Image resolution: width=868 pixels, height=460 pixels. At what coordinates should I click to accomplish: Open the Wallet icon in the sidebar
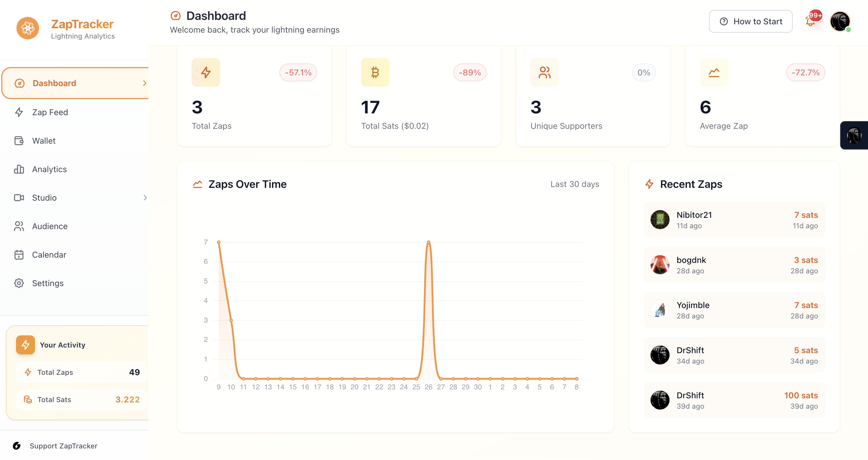pyautogui.click(x=19, y=141)
